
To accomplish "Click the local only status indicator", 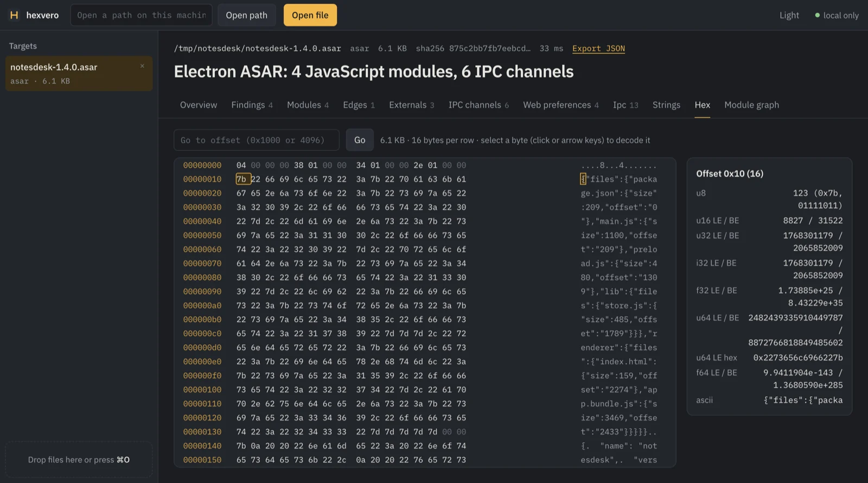I will (837, 15).
